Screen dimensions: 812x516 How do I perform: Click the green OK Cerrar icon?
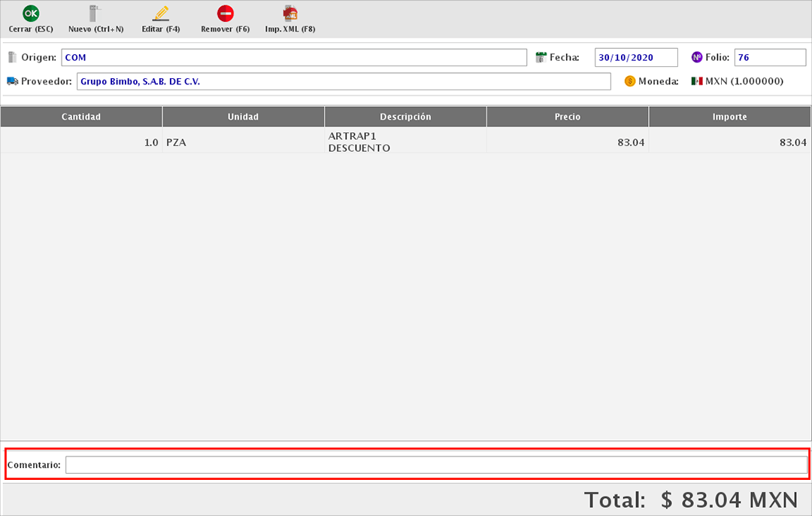point(31,14)
